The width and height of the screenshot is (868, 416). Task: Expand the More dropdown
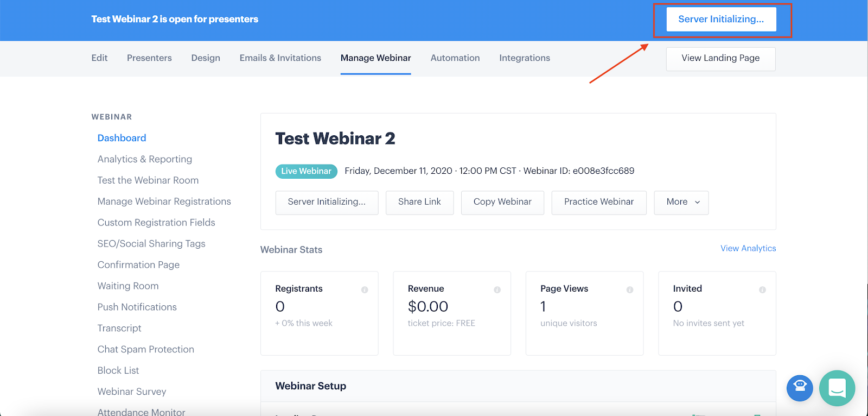point(681,203)
